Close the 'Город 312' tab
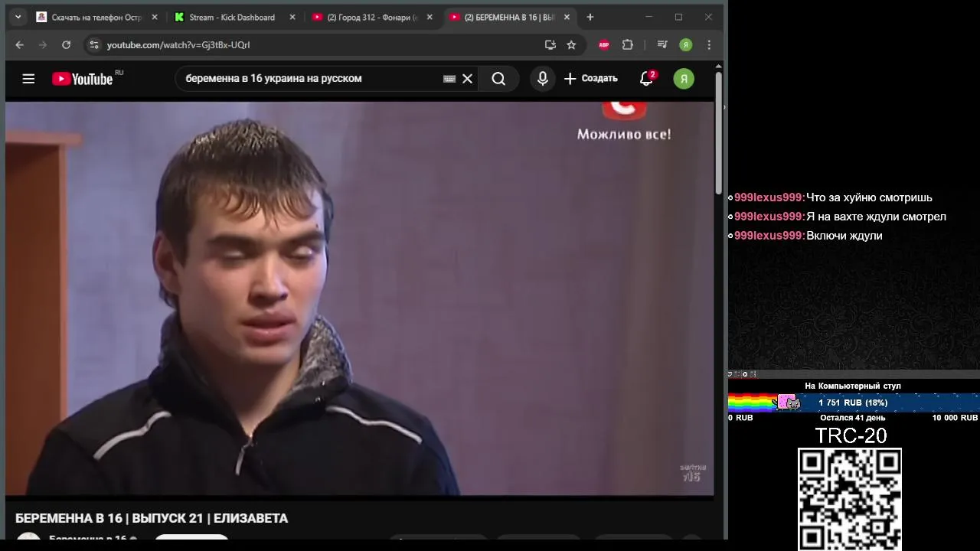 click(x=430, y=17)
